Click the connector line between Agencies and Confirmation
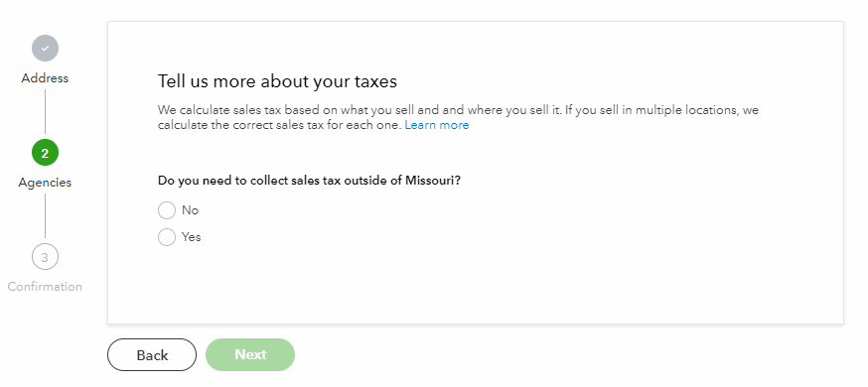Screen dimensions: 868x387 point(45,215)
